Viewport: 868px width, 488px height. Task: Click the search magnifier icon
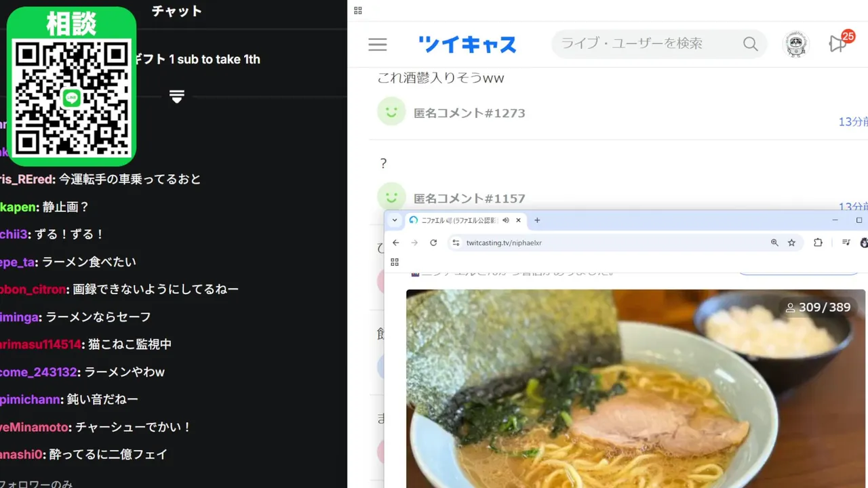(750, 44)
